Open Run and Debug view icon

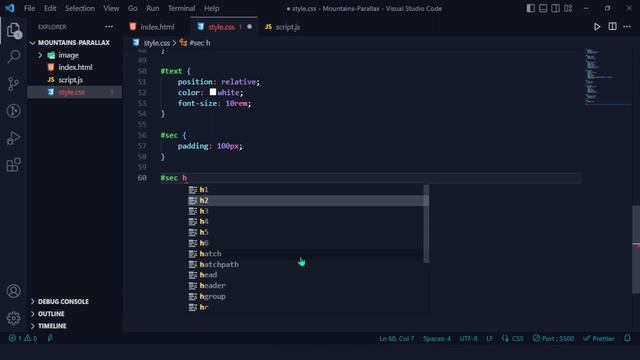pyautogui.click(x=13, y=138)
